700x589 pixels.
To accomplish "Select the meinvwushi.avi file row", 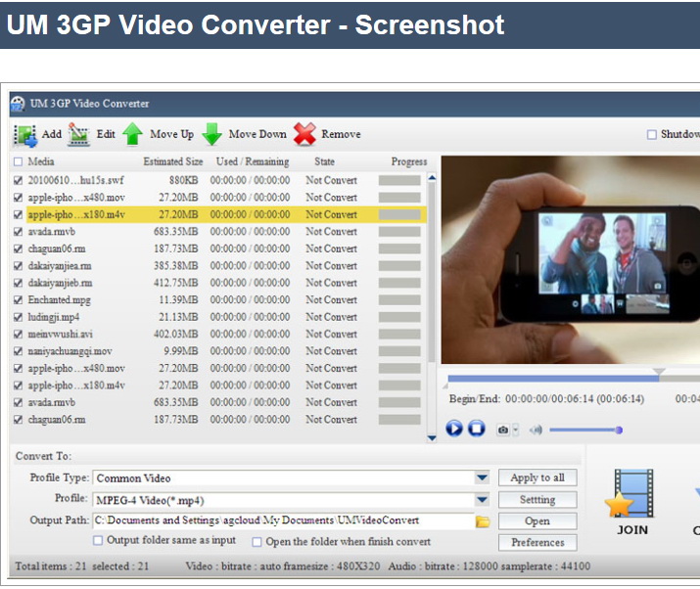I will 218,335.
